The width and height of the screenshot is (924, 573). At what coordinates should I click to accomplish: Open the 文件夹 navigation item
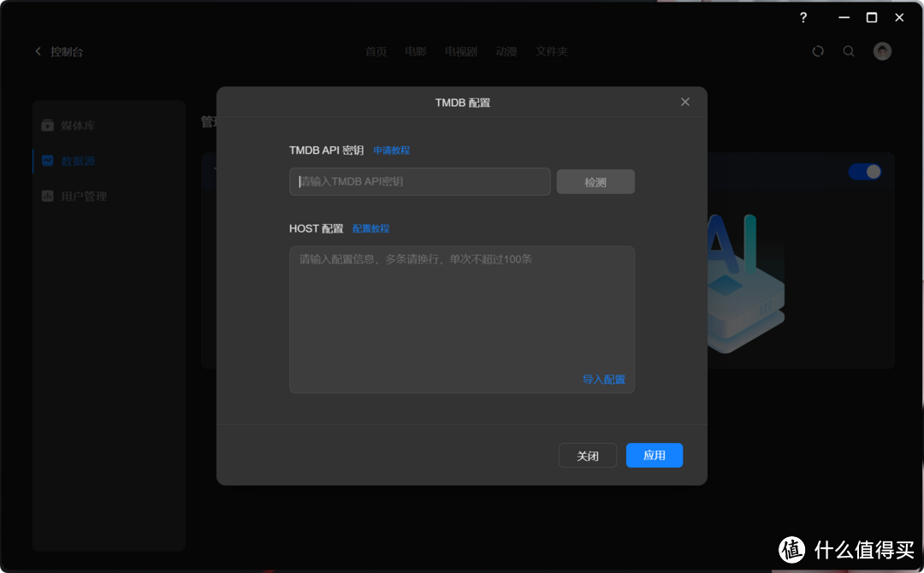552,51
